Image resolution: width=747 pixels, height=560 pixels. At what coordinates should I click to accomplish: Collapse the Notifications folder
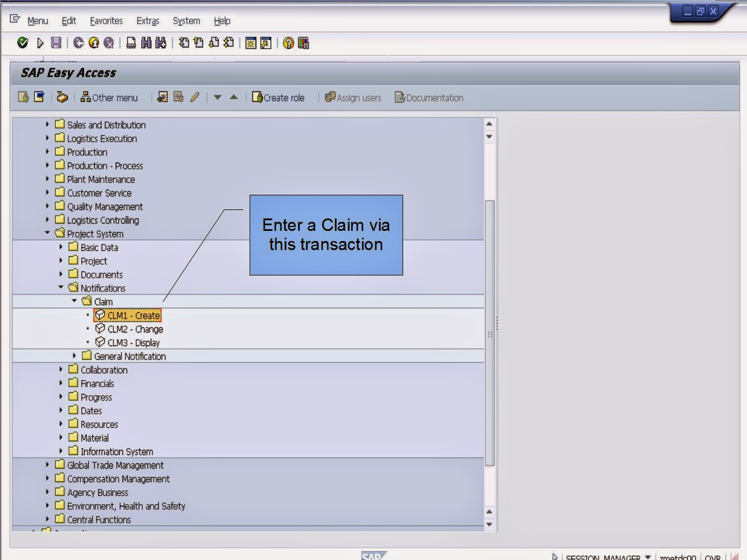click(61, 287)
